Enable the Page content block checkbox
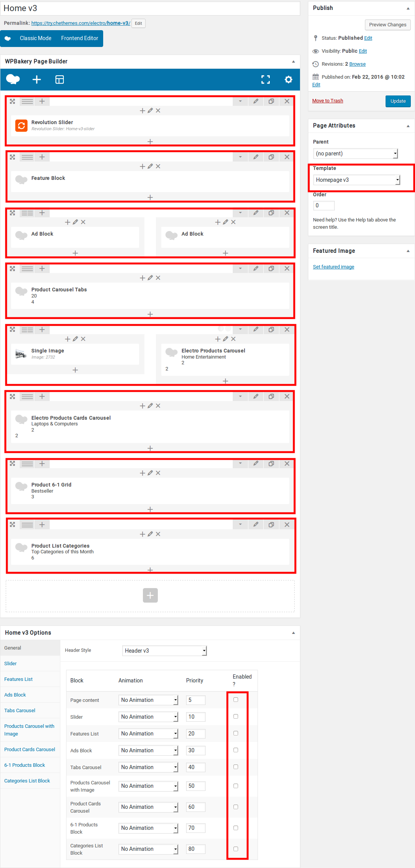This screenshot has width=415, height=868. point(236,700)
